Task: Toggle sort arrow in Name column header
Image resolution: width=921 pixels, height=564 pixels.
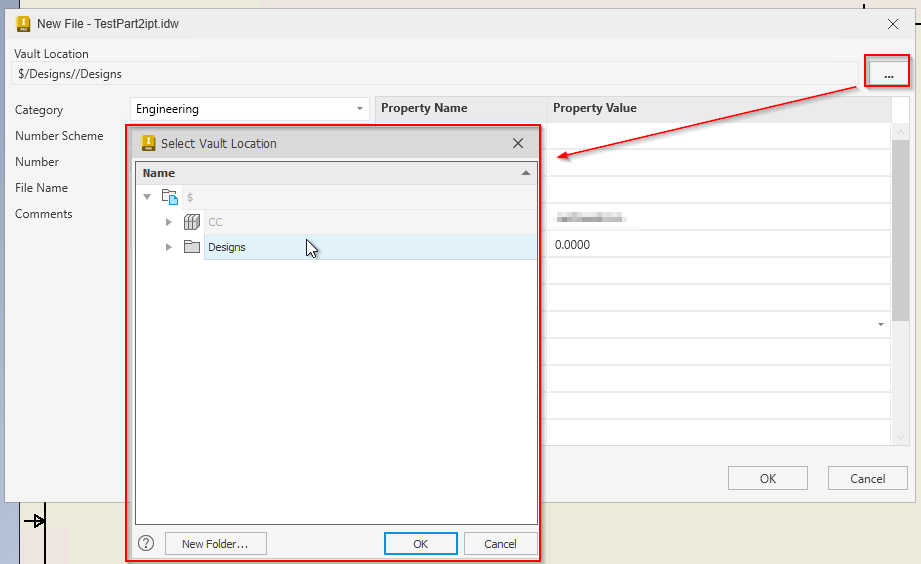Action: [526, 173]
